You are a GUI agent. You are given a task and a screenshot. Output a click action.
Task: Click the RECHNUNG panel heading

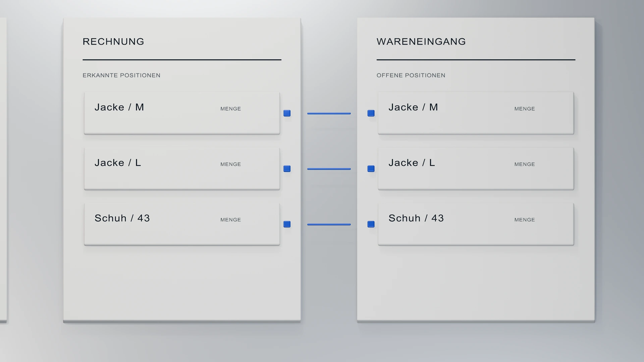coord(113,42)
